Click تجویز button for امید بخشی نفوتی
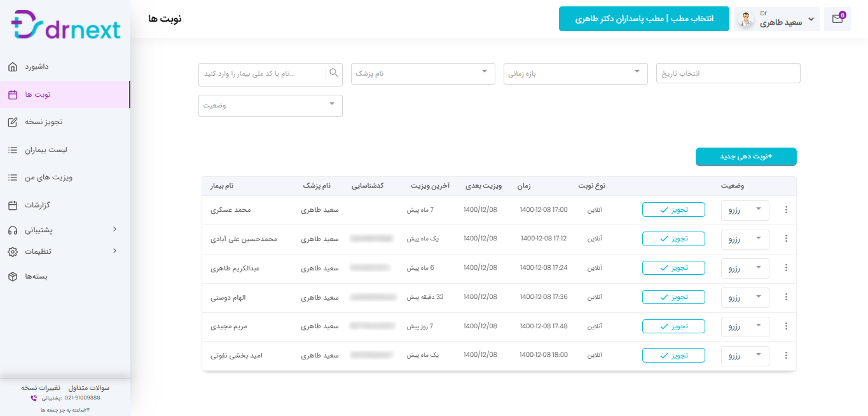 (x=673, y=356)
